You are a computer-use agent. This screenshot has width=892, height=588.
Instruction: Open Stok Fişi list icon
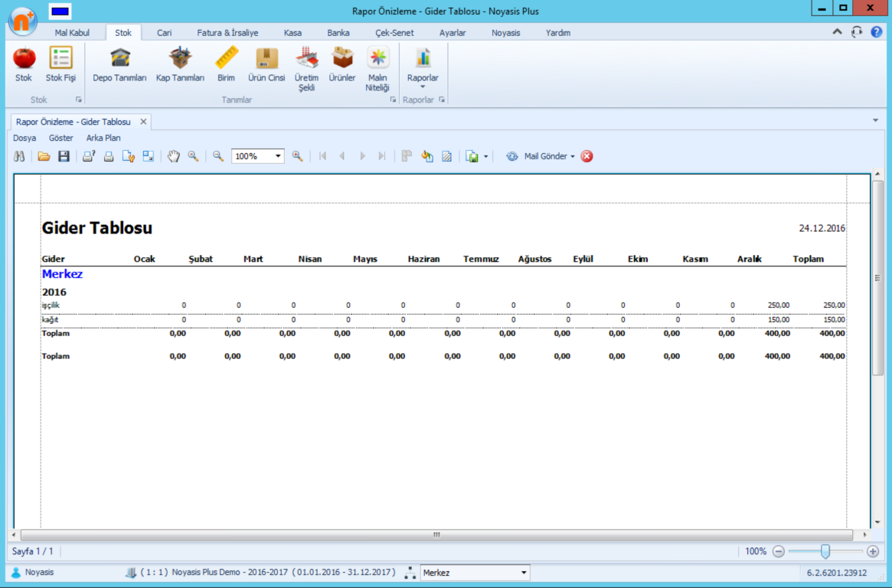pos(60,65)
